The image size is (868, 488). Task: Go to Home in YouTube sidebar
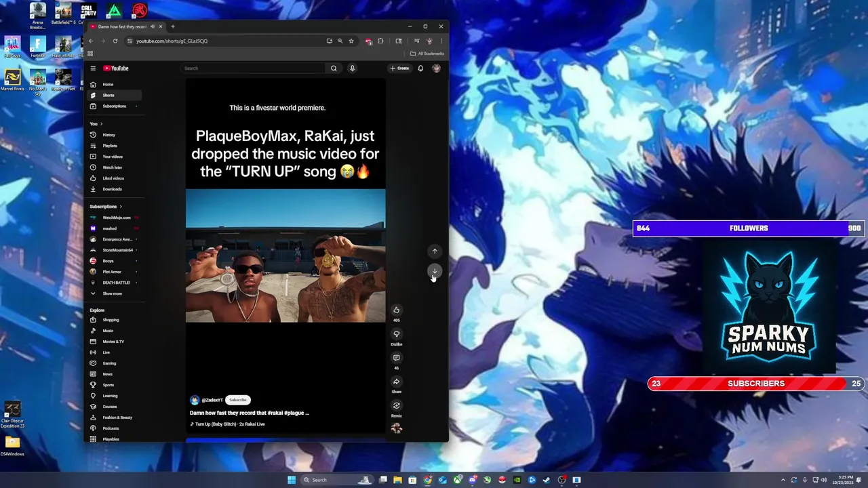click(115, 85)
